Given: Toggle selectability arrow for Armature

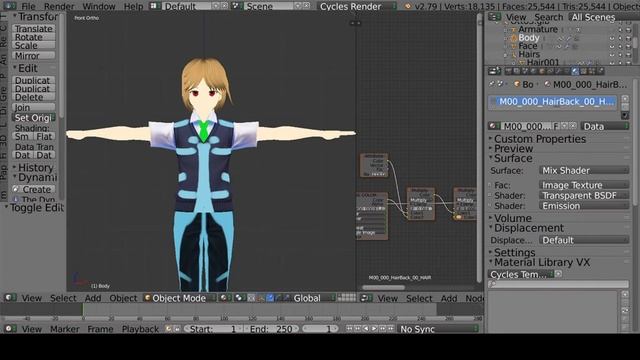Looking at the screenshot, I should point(620,30).
